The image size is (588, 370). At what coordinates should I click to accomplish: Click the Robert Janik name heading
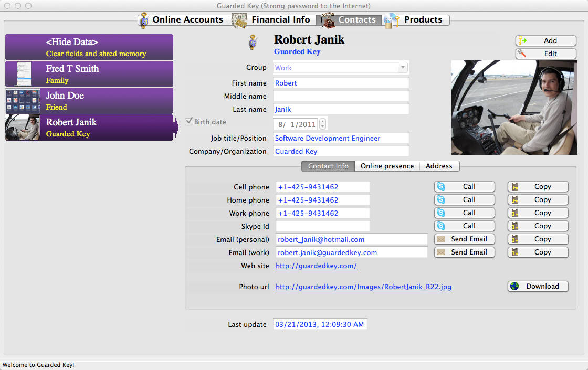tap(309, 39)
